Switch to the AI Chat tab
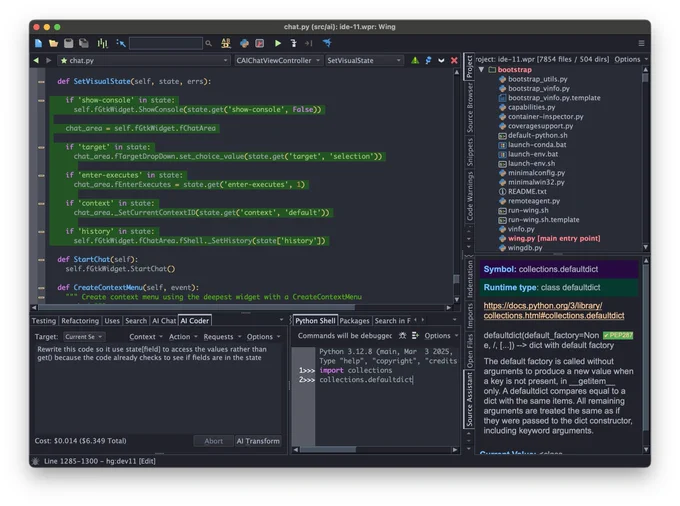 pos(164,320)
